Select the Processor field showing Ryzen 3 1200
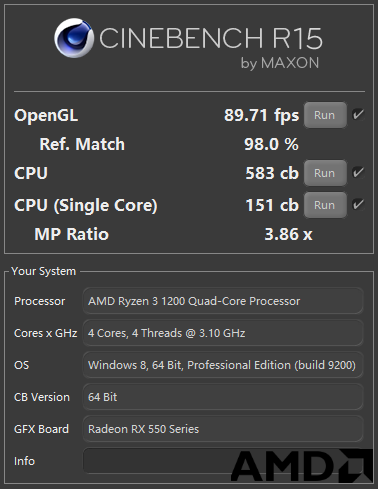 223,301
